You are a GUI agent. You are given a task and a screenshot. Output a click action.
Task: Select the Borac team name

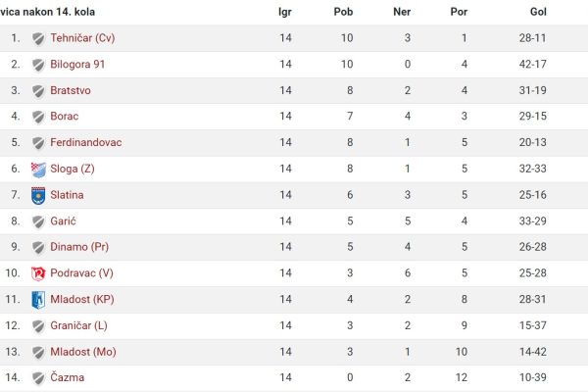(65, 116)
